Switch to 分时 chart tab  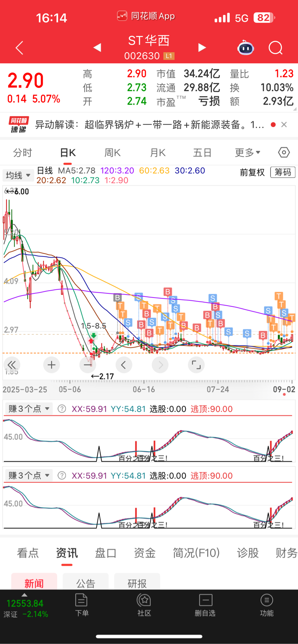(23, 153)
